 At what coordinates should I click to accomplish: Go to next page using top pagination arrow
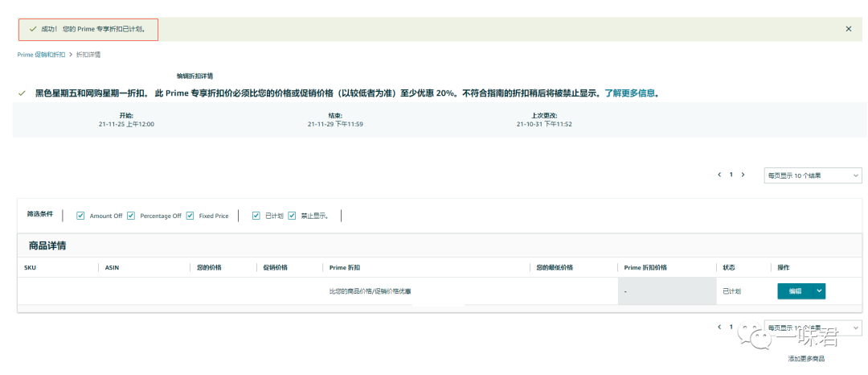click(x=743, y=175)
